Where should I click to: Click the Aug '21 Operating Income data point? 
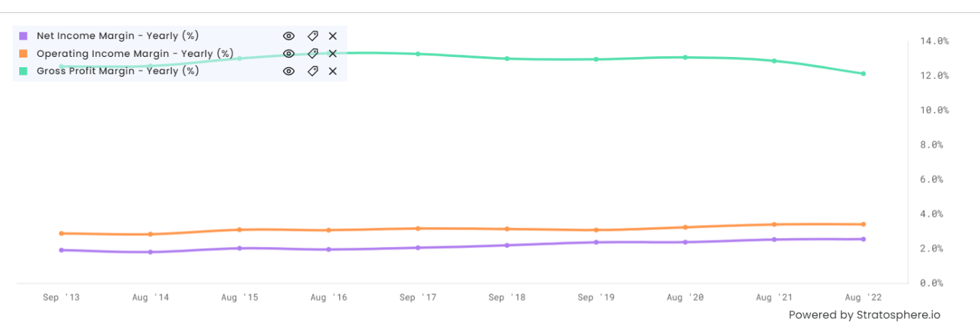774,224
